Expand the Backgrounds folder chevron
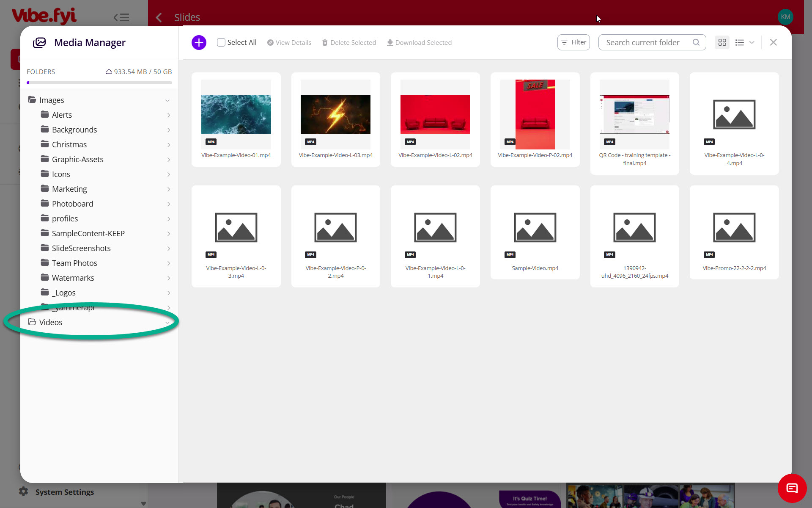The width and height of the screenshot is (812, 508). pyautogui.click(x=168, y=130)
